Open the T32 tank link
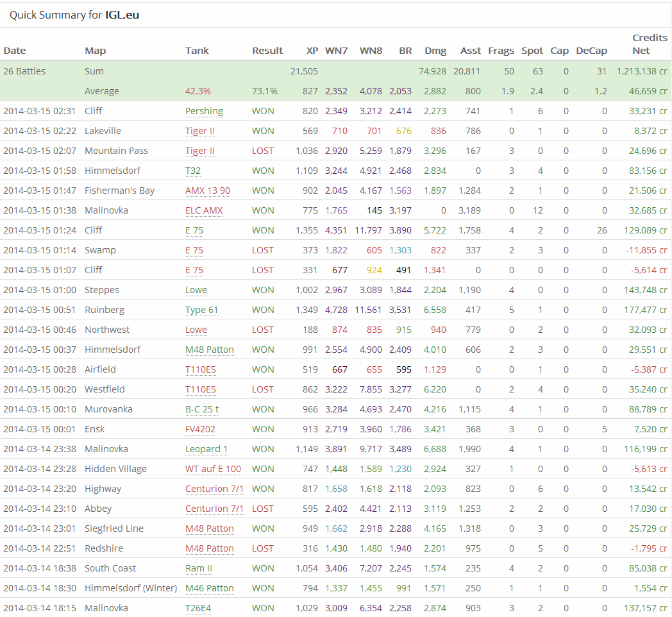Image resolution: width=672 pixels, height=617 pixels. (x=193, y=171)
